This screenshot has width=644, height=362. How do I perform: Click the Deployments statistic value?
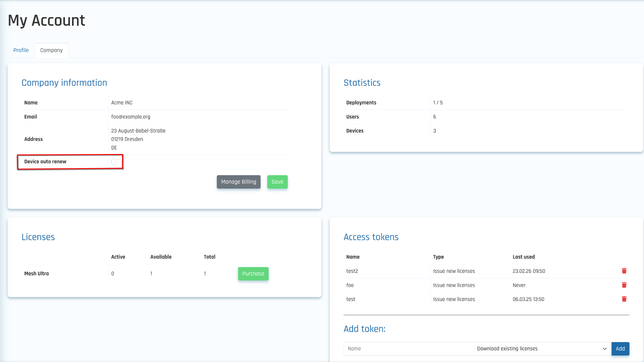[x=438, y=103]
